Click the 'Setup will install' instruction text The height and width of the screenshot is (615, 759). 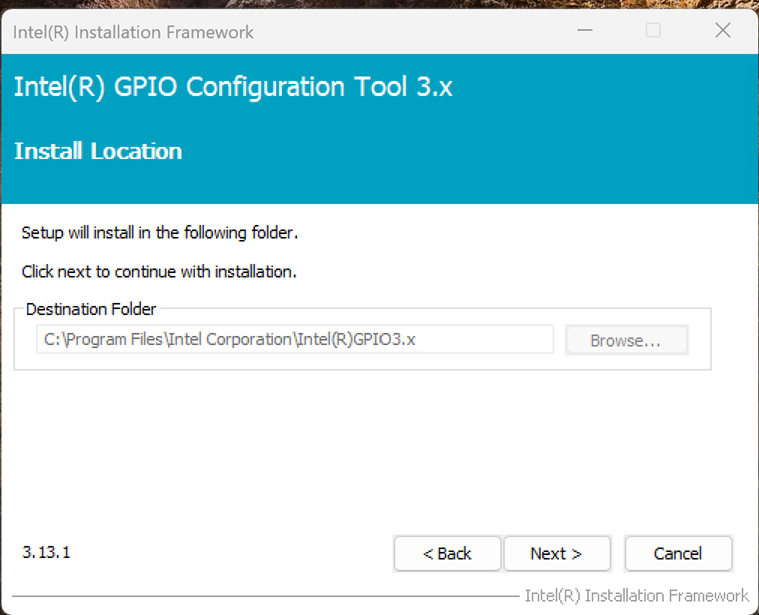pos(160,233)
